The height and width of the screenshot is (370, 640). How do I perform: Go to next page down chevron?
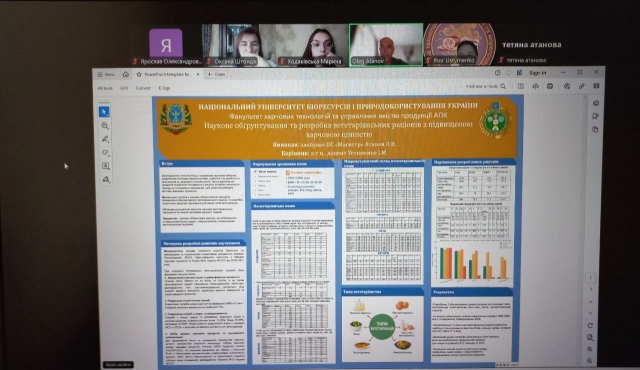click(591, 313)
